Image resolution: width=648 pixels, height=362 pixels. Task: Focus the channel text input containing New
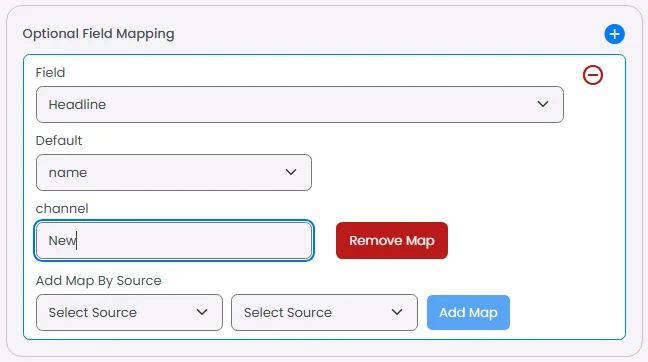[x=174, y=241]
